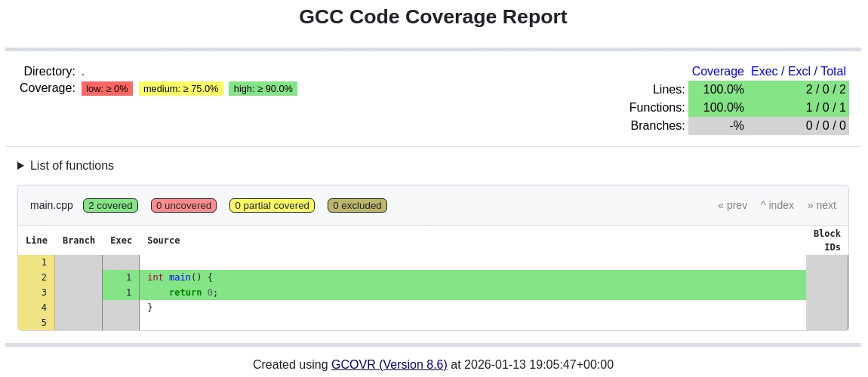This screenshot has height=377, width=868.
Task: Click the low: ≥ 0% red legend swatch
Action: click(107, 88)
